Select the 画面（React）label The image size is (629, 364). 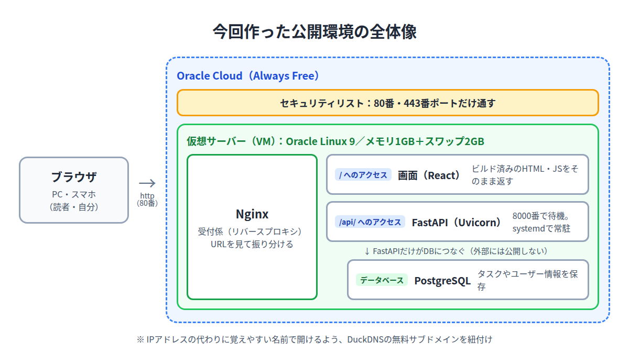[429, 175]
